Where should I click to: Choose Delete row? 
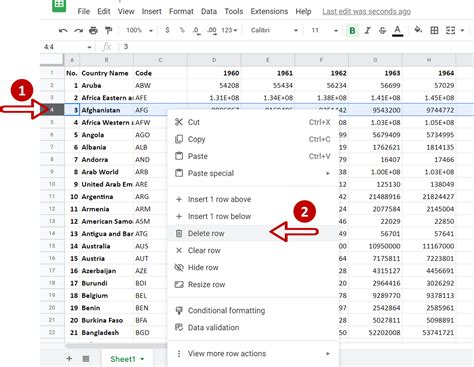point(253,233)
